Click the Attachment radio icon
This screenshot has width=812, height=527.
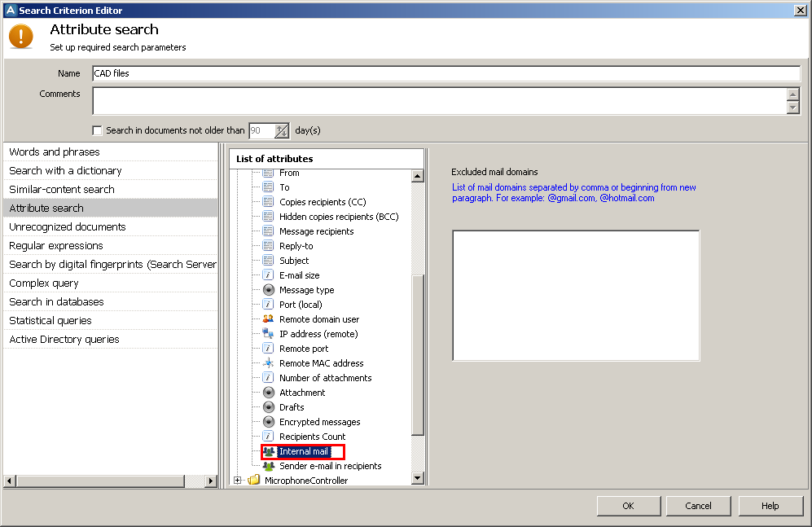(x=268, y=393)
